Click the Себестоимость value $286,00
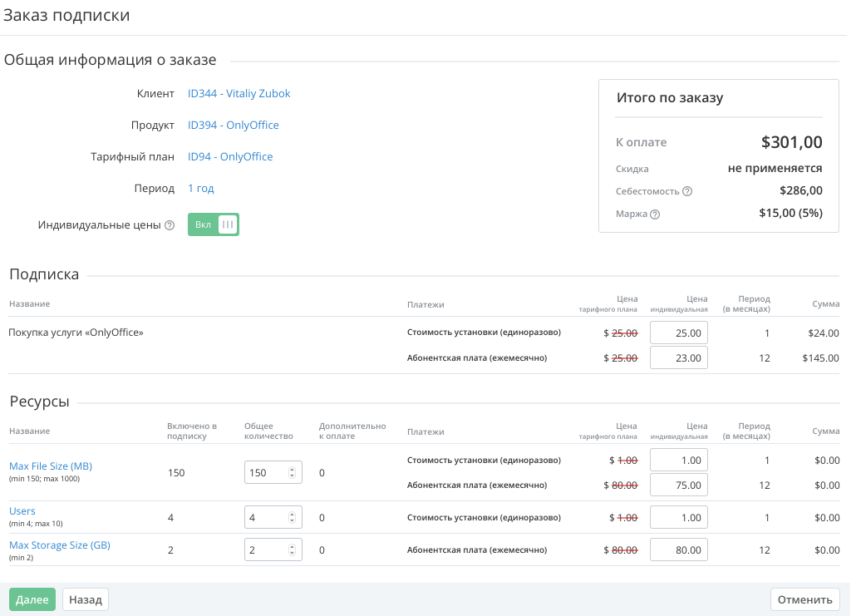The image size is (851, 616). 801,190
